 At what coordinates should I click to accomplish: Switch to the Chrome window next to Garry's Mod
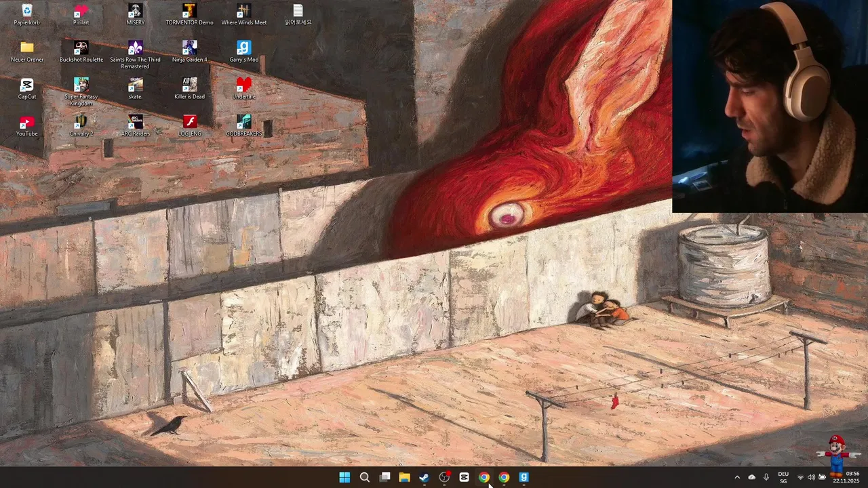(x=504, y=477)
